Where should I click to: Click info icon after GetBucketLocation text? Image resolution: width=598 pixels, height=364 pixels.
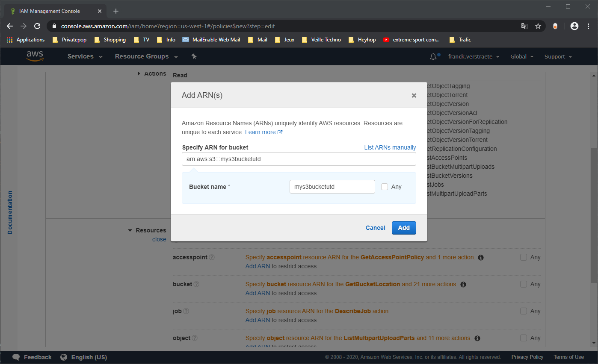click(463, 285)
